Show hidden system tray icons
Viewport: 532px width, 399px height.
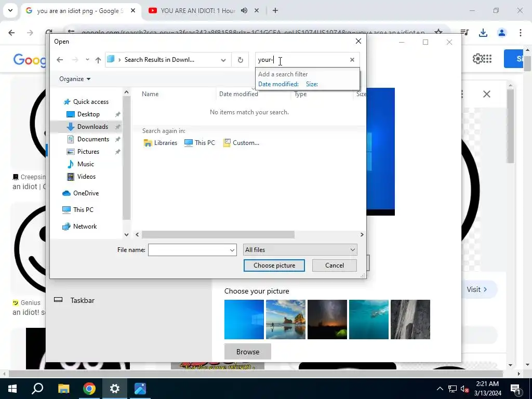[x=440, y=389]
